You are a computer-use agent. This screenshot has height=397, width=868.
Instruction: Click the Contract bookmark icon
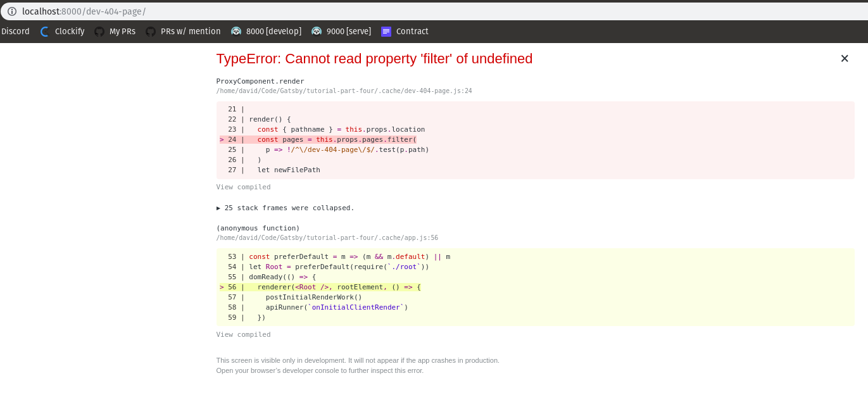pos(386,31)
